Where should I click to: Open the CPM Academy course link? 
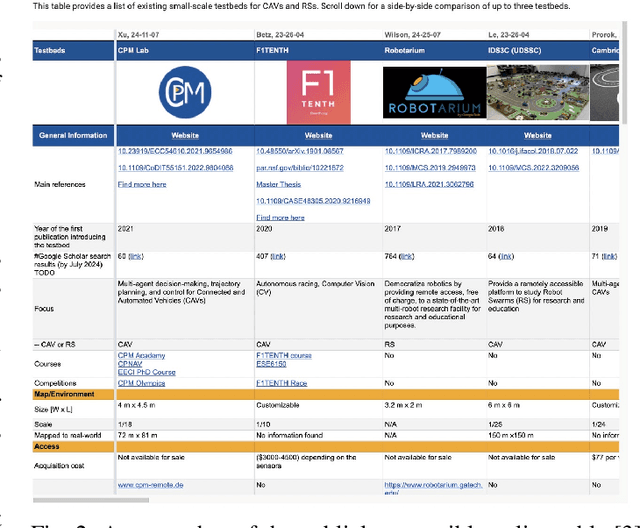142,355
